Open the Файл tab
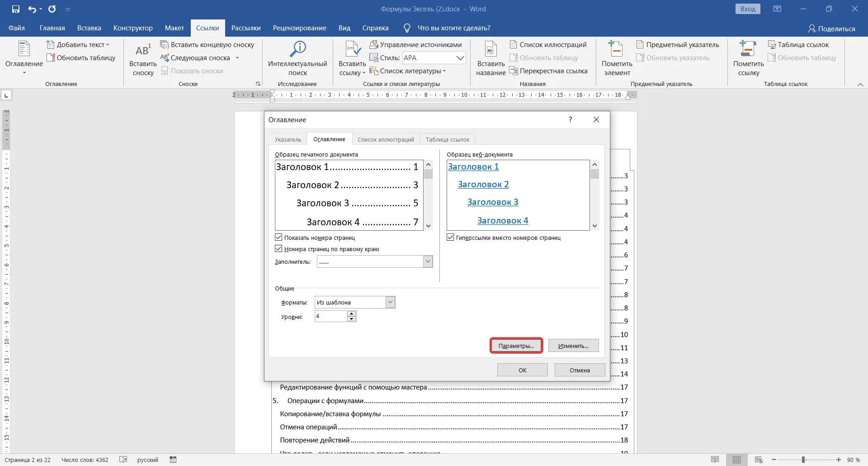868x466 pixels. (x=17, y=28)
